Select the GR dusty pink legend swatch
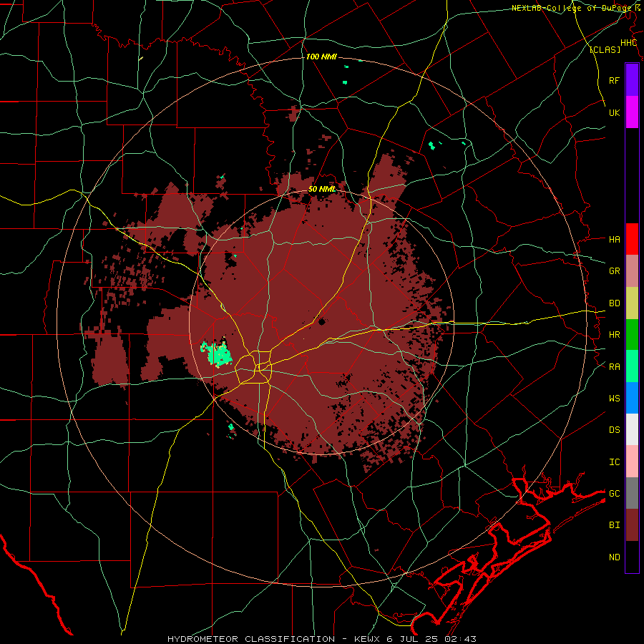This screenshot has width=644, height=644. click(x=632, y=271)
